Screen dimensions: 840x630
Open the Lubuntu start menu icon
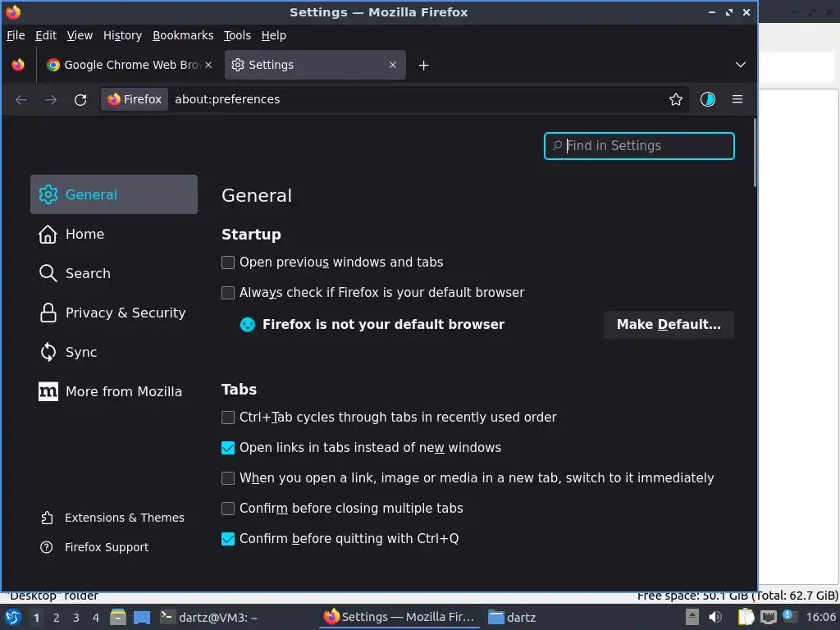pos(12,618)
